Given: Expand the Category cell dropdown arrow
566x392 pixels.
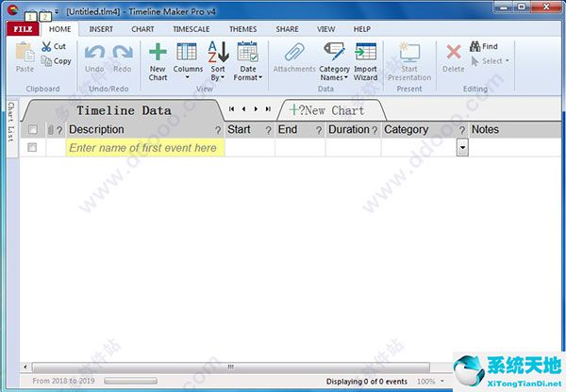Looking at the screenshot, I should point(462,148).
